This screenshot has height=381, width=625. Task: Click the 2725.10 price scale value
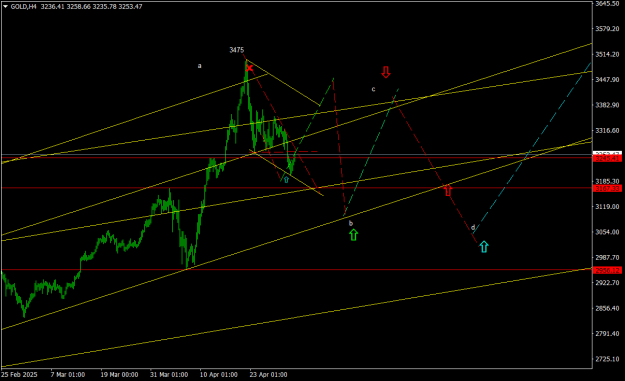point(607,359)
